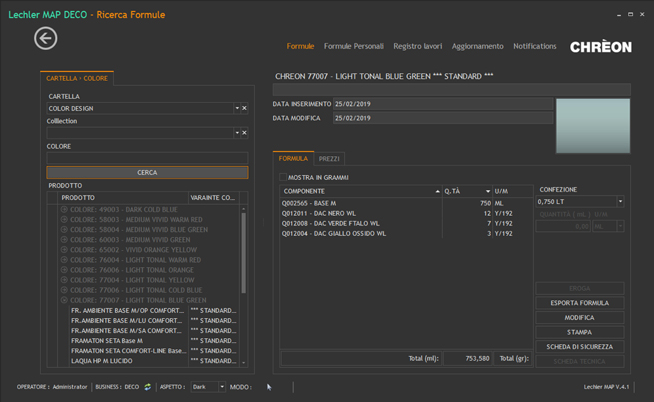Screen dimensions: 654x402
Task: Select the CARTELLA - COLORE tab
Action: [x=77, y=78]
